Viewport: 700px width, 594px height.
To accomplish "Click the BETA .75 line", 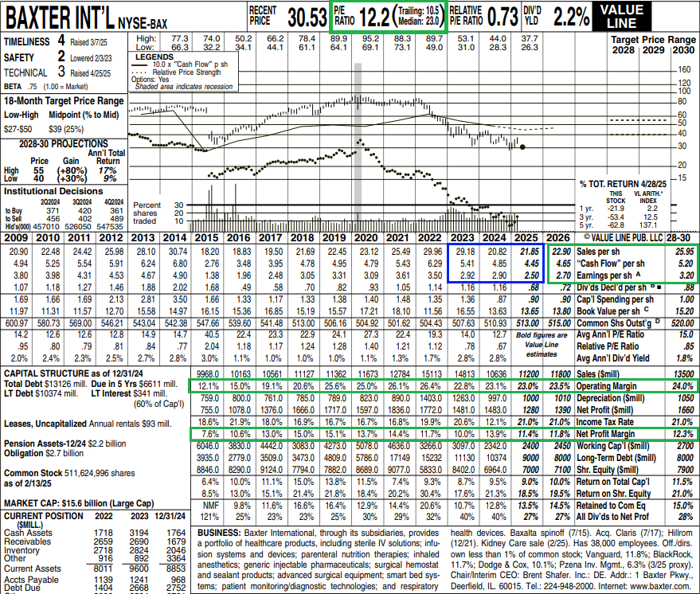I will pos(46,87).
